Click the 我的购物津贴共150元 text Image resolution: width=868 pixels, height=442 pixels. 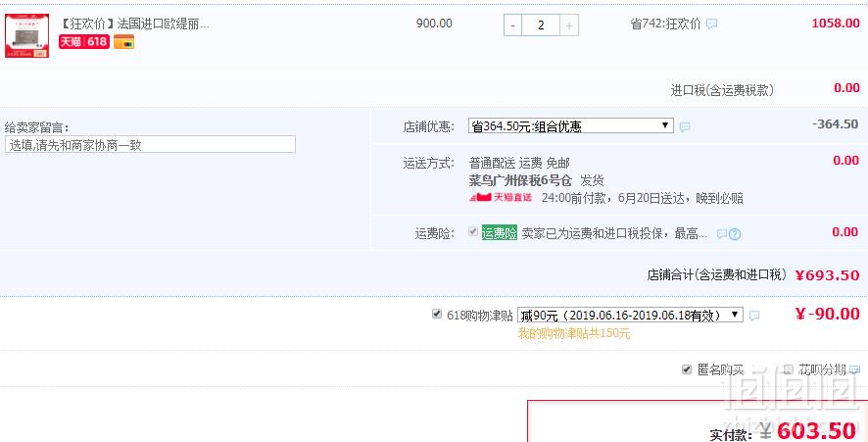[x=574, y=333]
